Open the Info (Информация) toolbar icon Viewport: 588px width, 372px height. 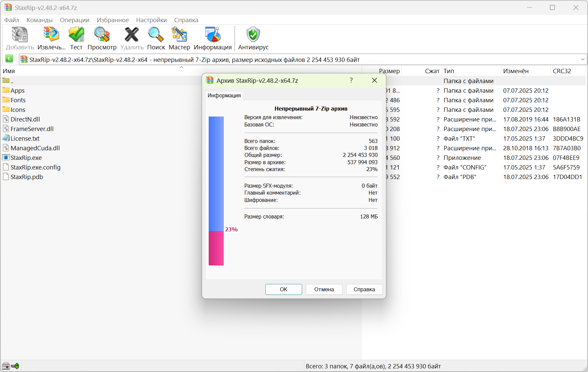tap(213, 35)
